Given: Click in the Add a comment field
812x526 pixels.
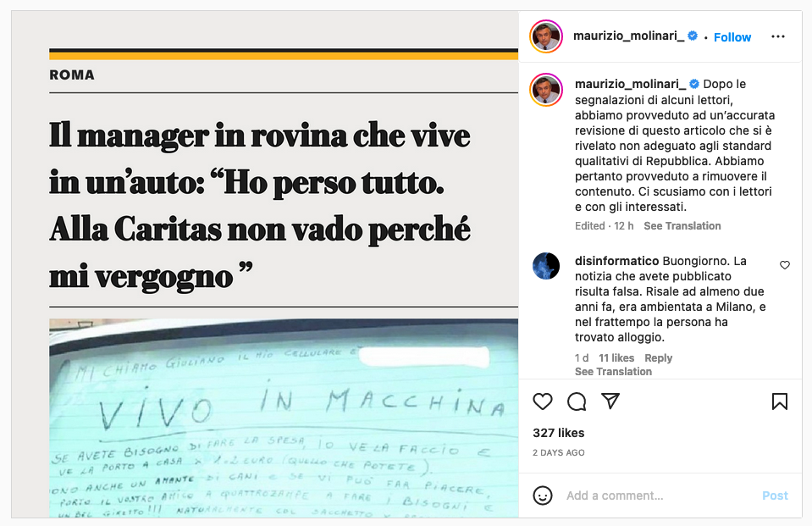Looking at the screenshot, I should coord(658,496).
